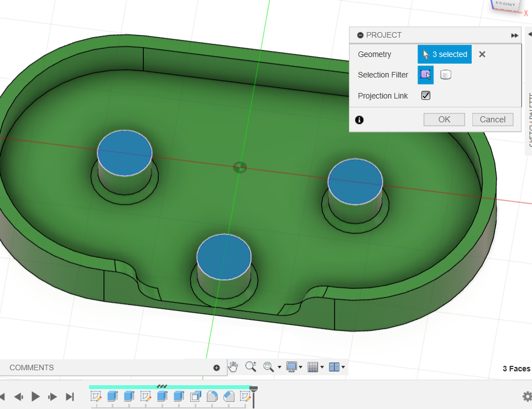532x409 pixels.
Task: Open the info icon in Project dialog
Action: (x=359, y=120)
